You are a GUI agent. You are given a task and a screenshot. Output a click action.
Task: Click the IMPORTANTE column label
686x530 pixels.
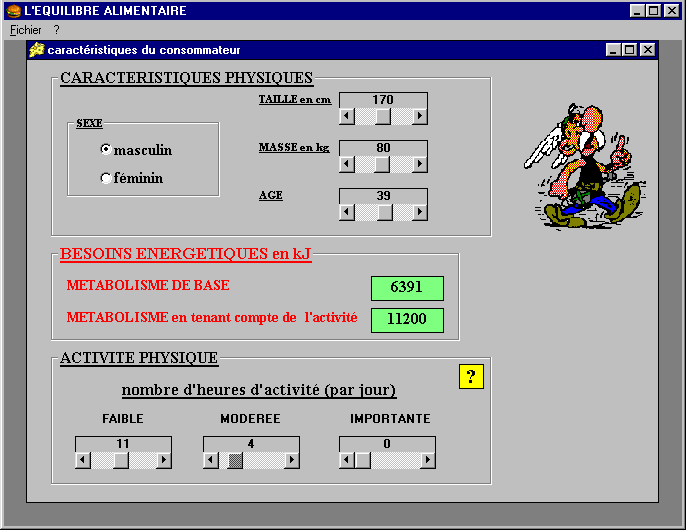(x=390, y=419)
